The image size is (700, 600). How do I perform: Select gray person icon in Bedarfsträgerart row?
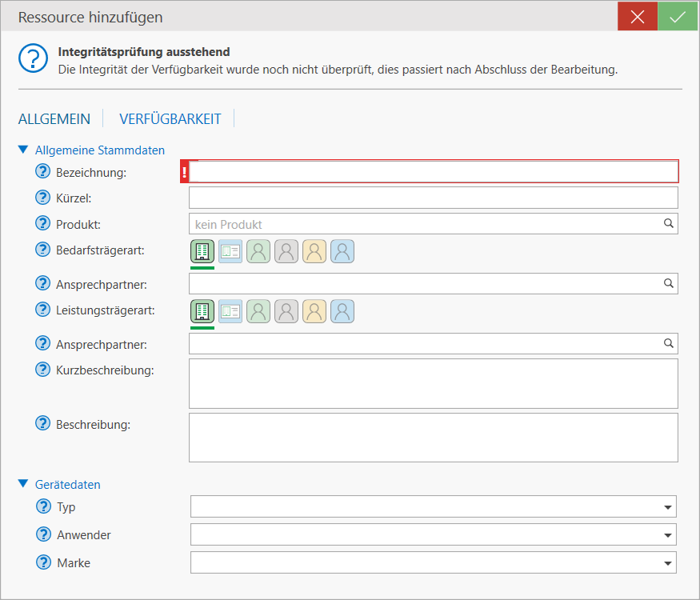pyautogui.click(x=286, y=251)
